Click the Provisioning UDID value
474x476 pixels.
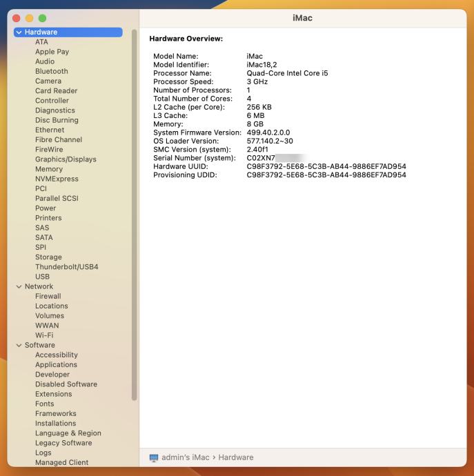pos(326,175)
